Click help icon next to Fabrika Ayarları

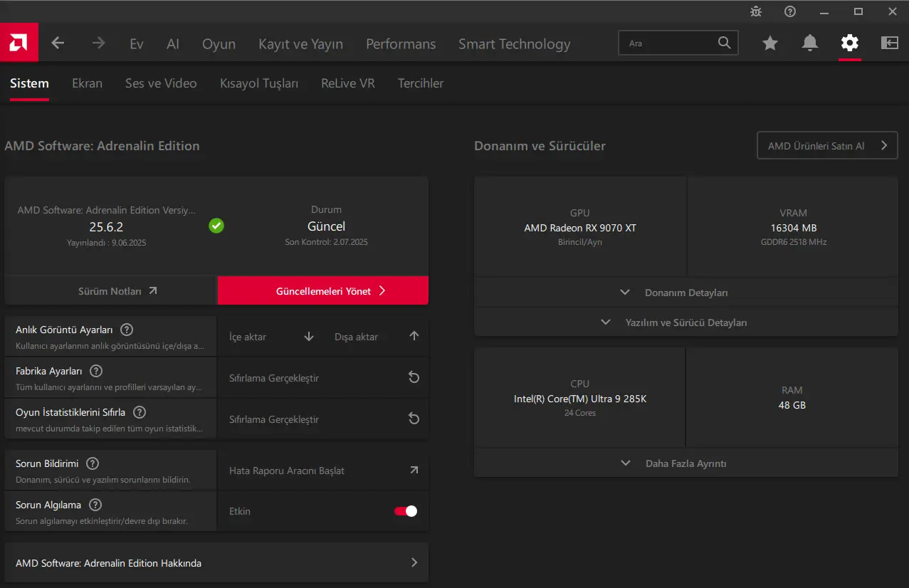(96, 371)
